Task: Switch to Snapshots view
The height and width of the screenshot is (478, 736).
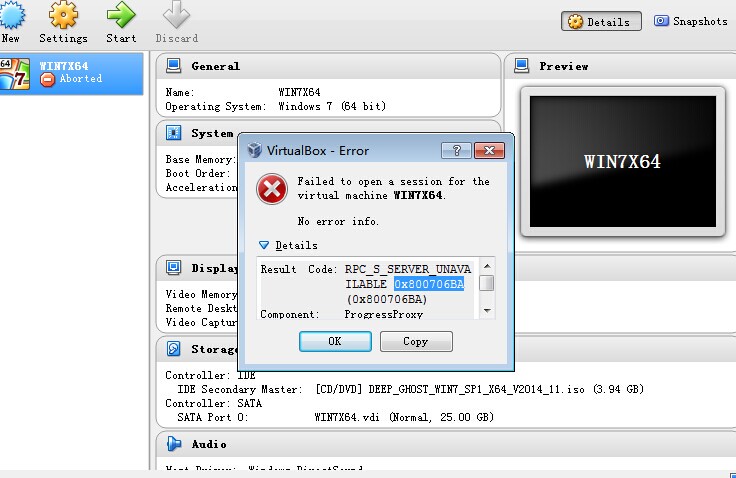Action: coord(690,21)
